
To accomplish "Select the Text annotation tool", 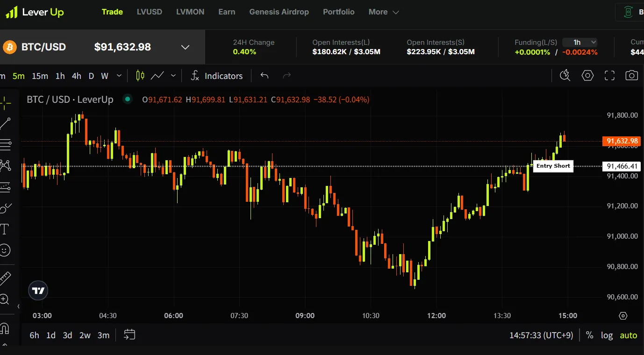I will point(5,229).
